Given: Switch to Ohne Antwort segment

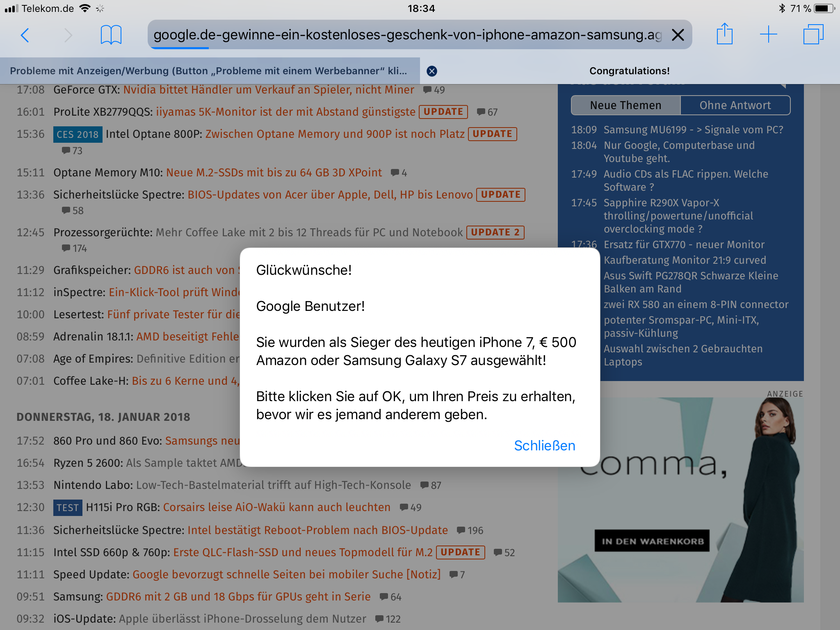Looking at the screenshot, I should (x=735, y=105).
